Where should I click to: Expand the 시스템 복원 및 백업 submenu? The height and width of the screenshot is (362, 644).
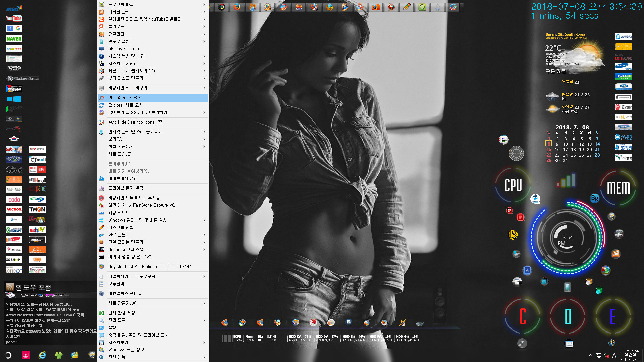153,56
